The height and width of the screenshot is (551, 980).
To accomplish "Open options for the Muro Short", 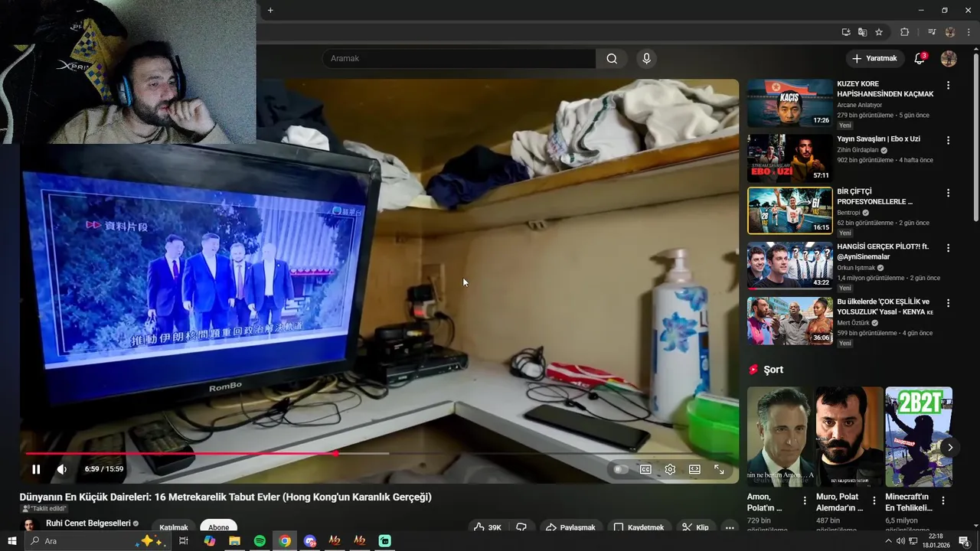I will point(874,500).
